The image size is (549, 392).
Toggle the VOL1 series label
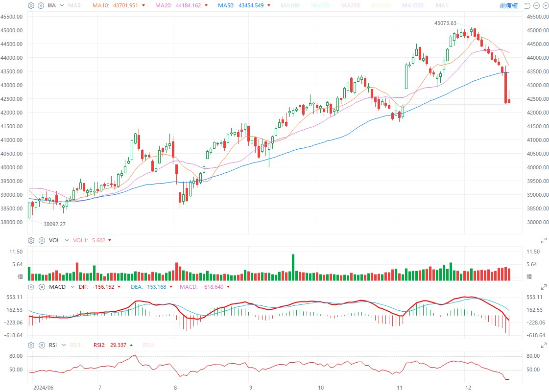click(80, 240)
